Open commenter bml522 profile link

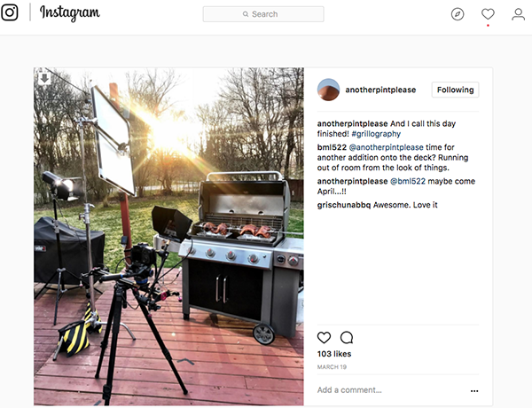click(x=332, y=147)
